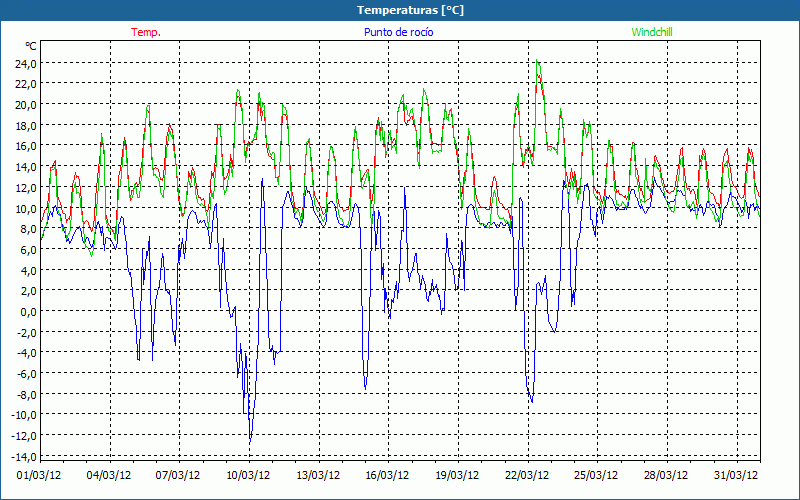Click the '-2,0' y-axis value
This screenshot has height=500, width=800.
coord(27,333)
